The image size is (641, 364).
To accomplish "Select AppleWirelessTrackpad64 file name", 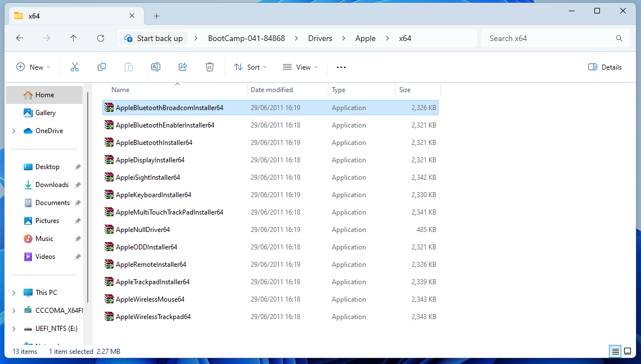I will [153, 317].
